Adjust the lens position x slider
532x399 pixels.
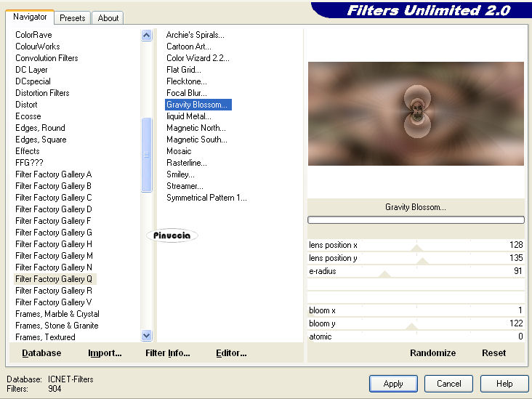point(416,245)
